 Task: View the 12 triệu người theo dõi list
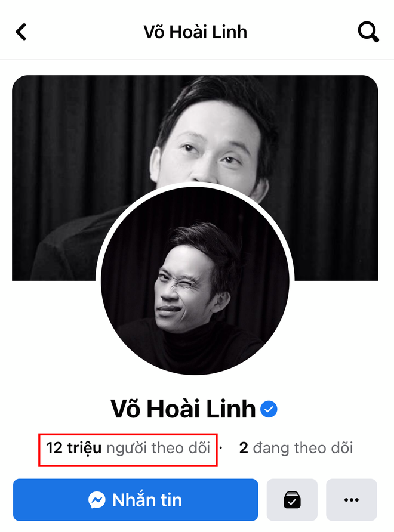(128, 448)
